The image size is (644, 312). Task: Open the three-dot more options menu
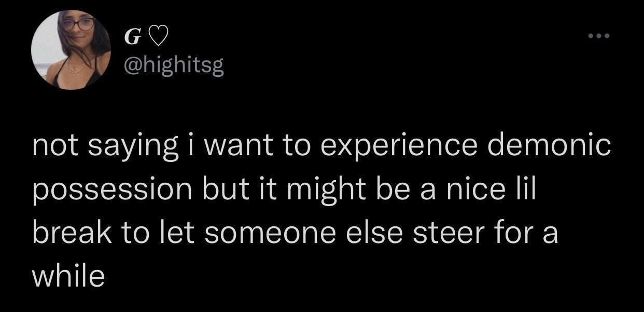coord(600,37)
